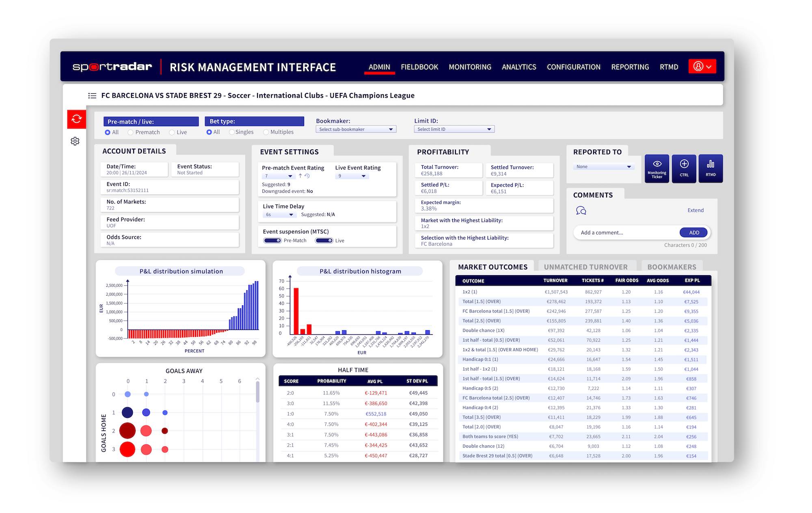Open the RTMD item in the top menu

tap(669, 67)
